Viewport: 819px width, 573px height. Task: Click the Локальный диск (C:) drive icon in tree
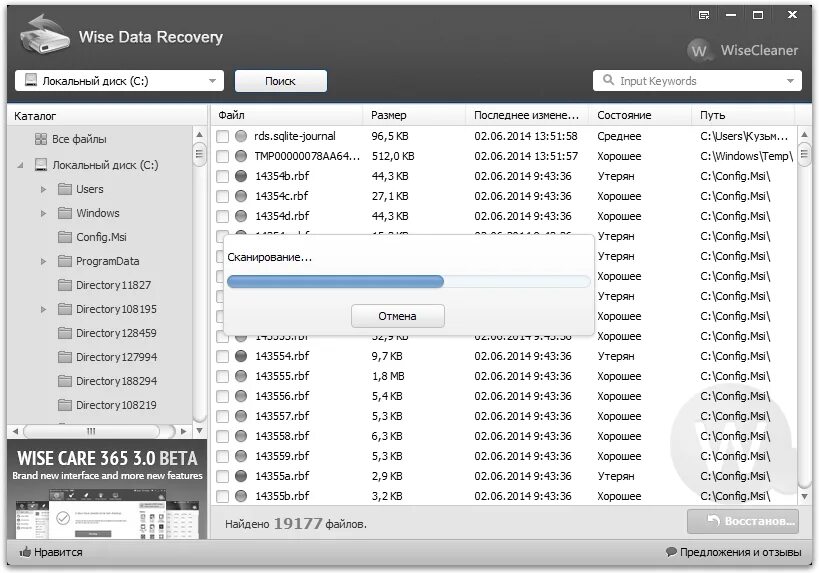41,165
